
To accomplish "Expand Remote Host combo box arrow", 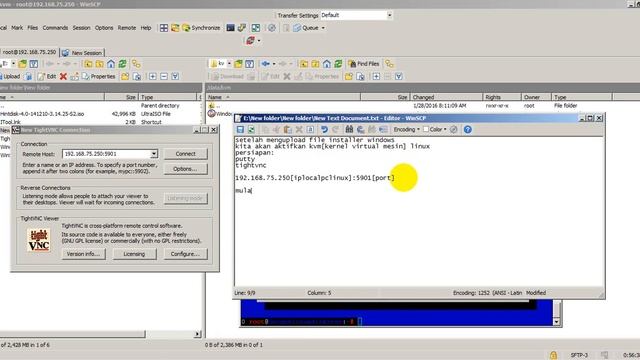I will click(154, 154).
